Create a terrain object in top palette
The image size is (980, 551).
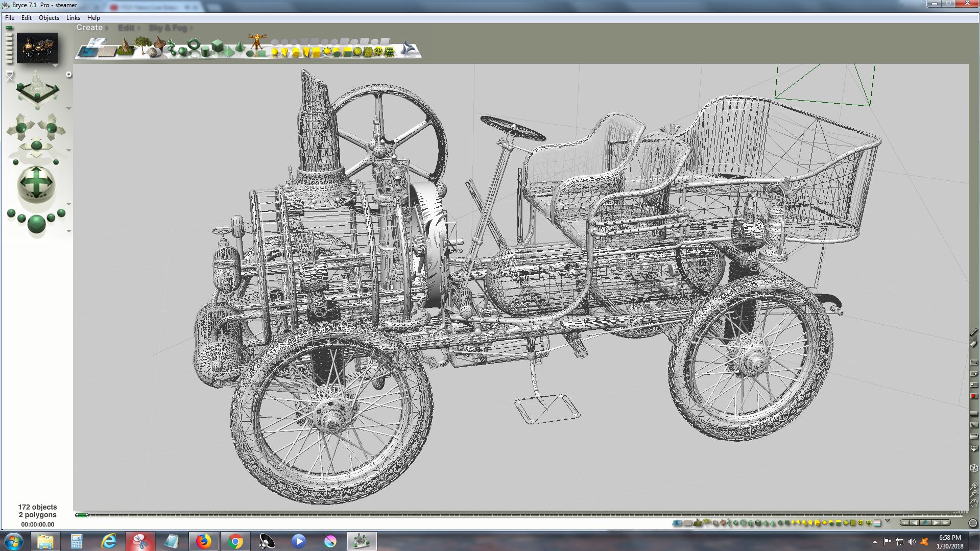(x=126, y=48)
